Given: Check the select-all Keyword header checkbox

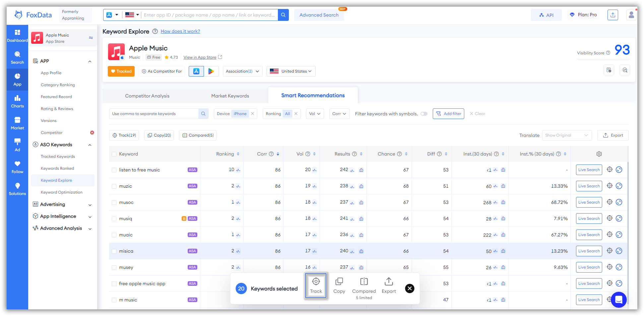Looking at the screenshot, I should pyautogui.click(x=114, y=154).
